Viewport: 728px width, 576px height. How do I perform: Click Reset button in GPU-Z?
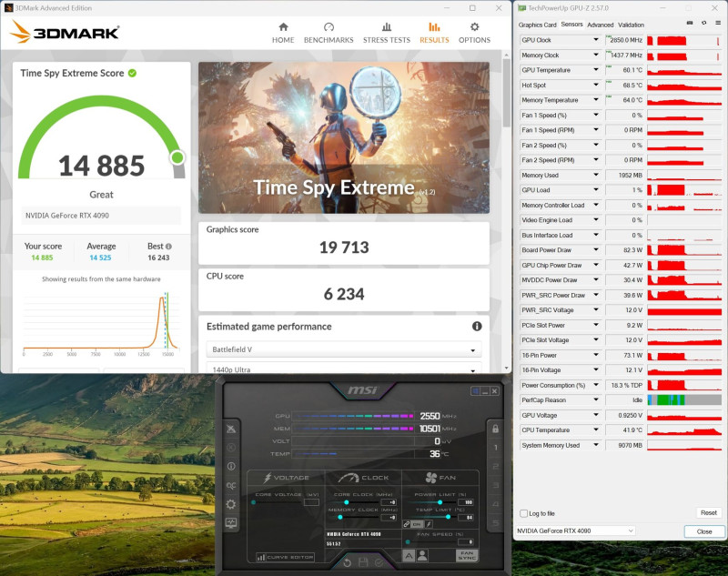coord(709,512)
